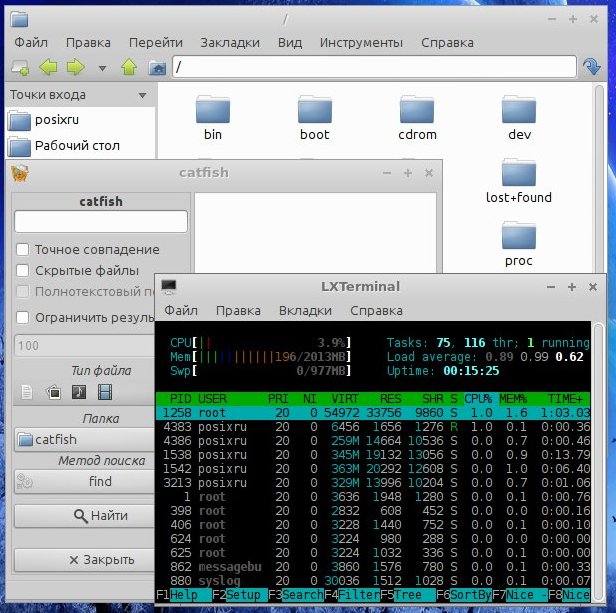Open history dropdown arrow next to forward
This screenshot has height=613, width=616.
coord(102,68)
